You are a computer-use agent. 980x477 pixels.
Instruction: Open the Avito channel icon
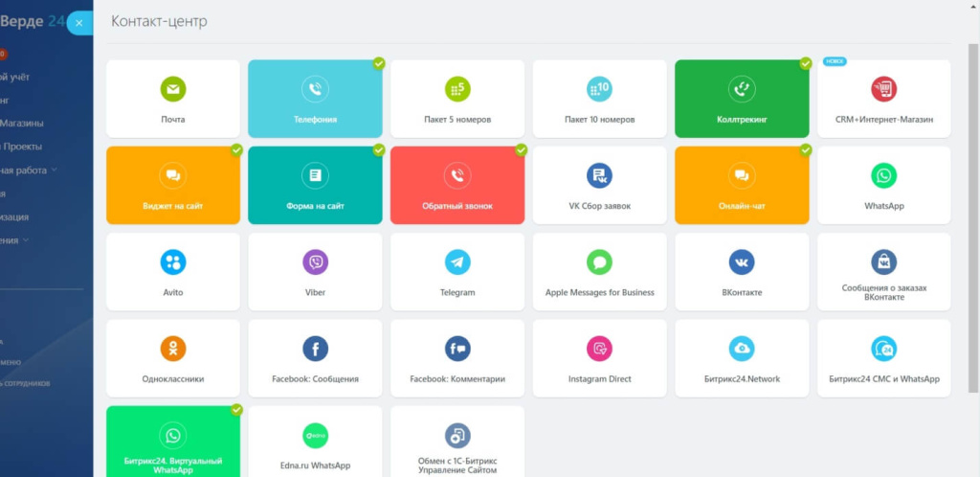pyautogui.click(x=173, y=262)
